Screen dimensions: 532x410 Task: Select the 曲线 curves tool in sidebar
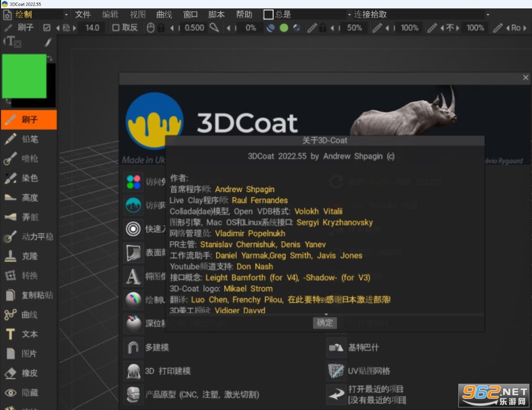(29, 315)
